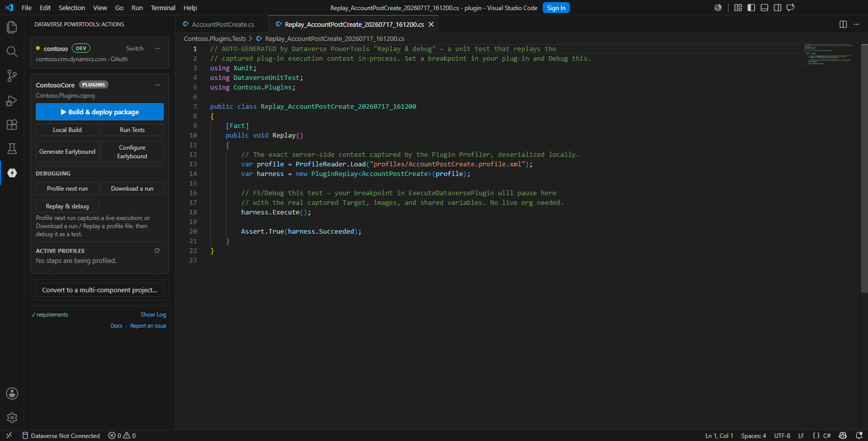
Task: Close the Replay_AccountPostCreate tab
Action: (x=431, y=24)
